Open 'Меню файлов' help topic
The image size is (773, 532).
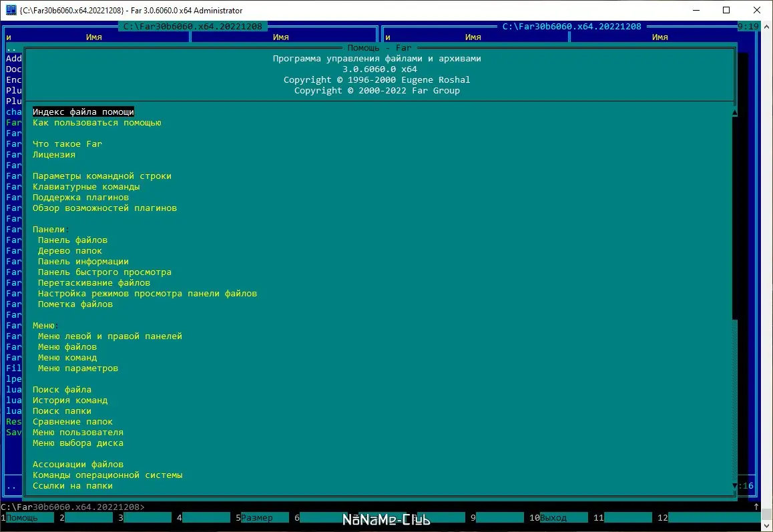pos(67,347)
